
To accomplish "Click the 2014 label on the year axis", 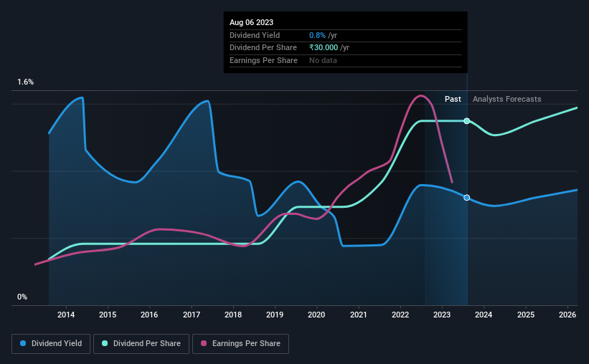I will 66,315.
